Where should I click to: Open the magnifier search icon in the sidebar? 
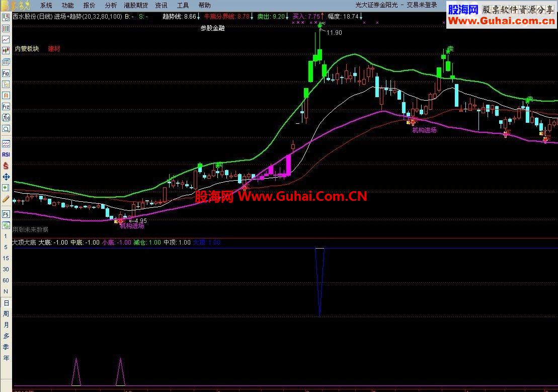pyautogui.click(x=6, y=128)
